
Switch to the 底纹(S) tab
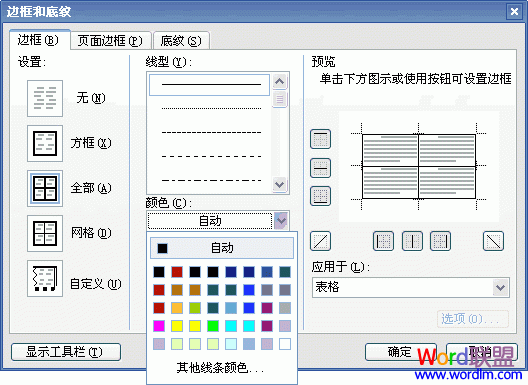click(x=181, y=41)
